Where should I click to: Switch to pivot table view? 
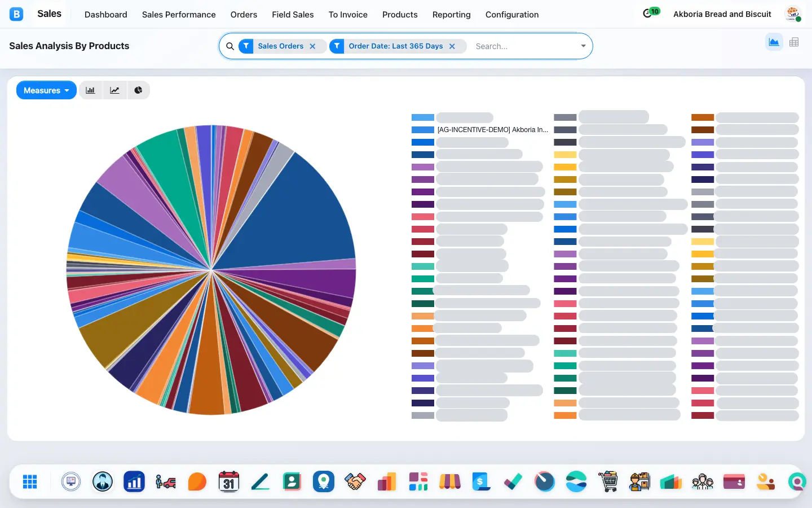(794, 42)
